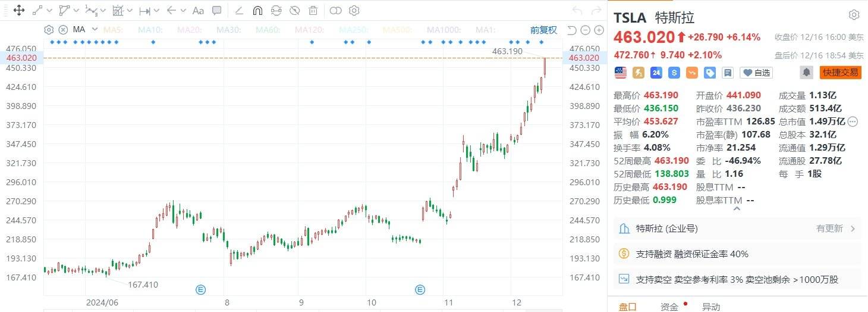Collapse the quote details with up chevron
The height and width of the screenshot is (312, 868).
click(x=737, y=208)
